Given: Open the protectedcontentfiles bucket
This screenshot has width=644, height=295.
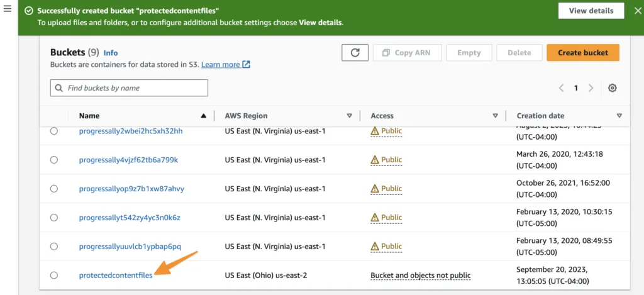Looking at the screenshot, I should click(x=116, y=276).
